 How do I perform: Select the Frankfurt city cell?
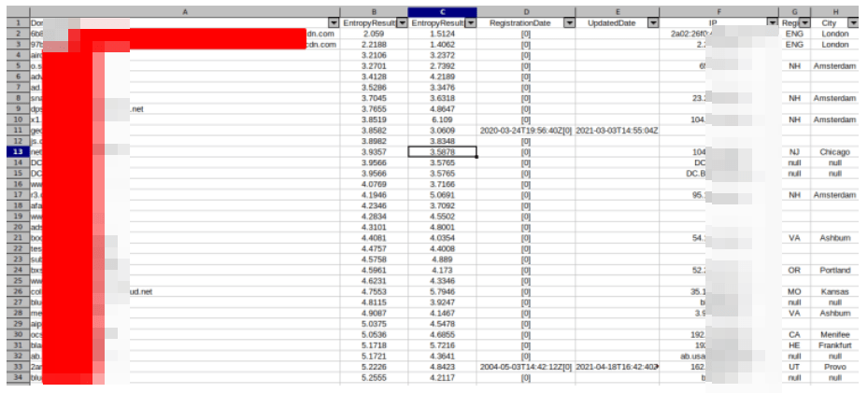coord(834,344)
